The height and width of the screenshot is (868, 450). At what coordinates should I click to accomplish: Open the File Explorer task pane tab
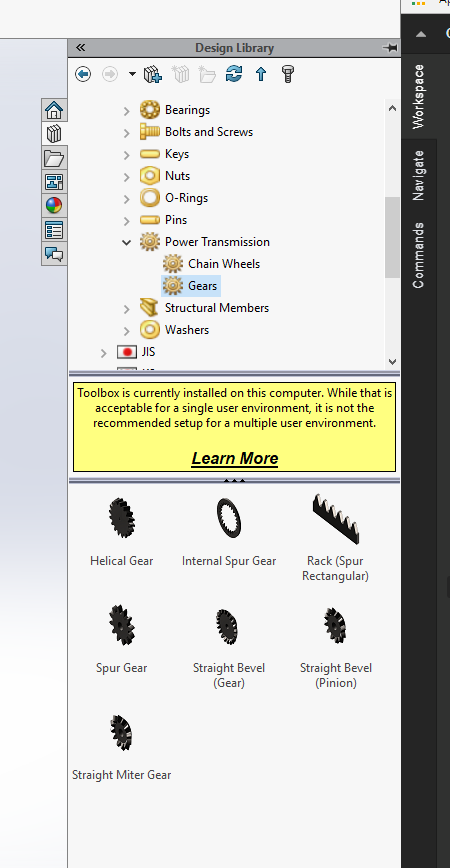tap(54, 158)
